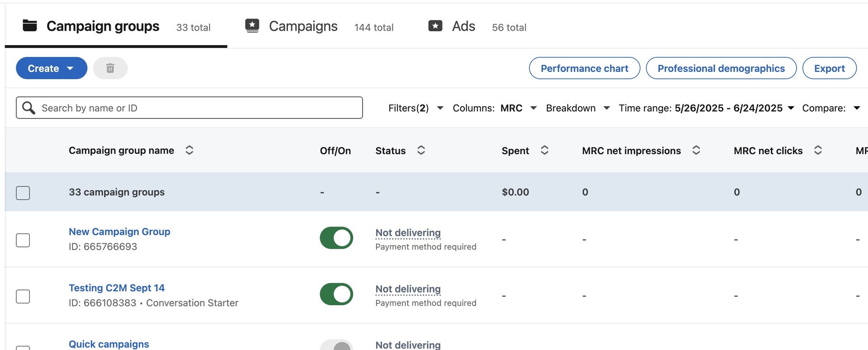Click the '56 total' count label
Viewport: 868px width, 350px height.
click(x=509, y=28)
